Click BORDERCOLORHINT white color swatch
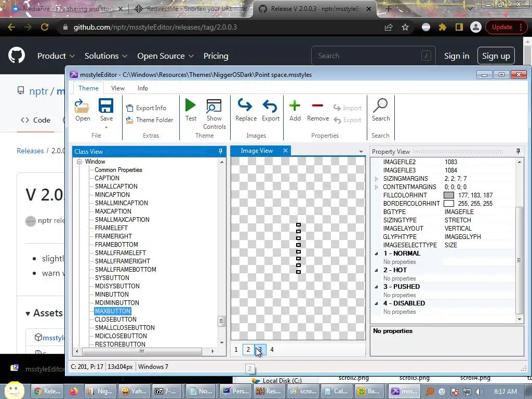Viewport: 532px width, 399px height. point(449,204)
